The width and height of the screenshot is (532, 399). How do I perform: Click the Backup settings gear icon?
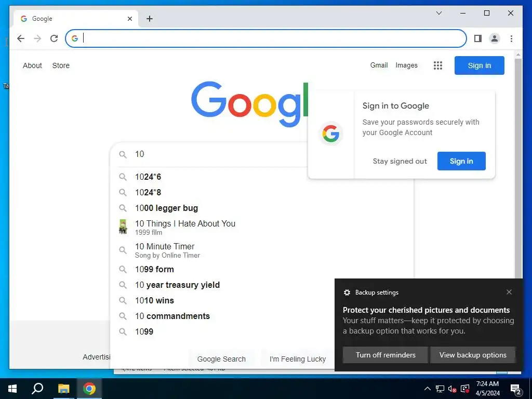click(x=347, y=292)
